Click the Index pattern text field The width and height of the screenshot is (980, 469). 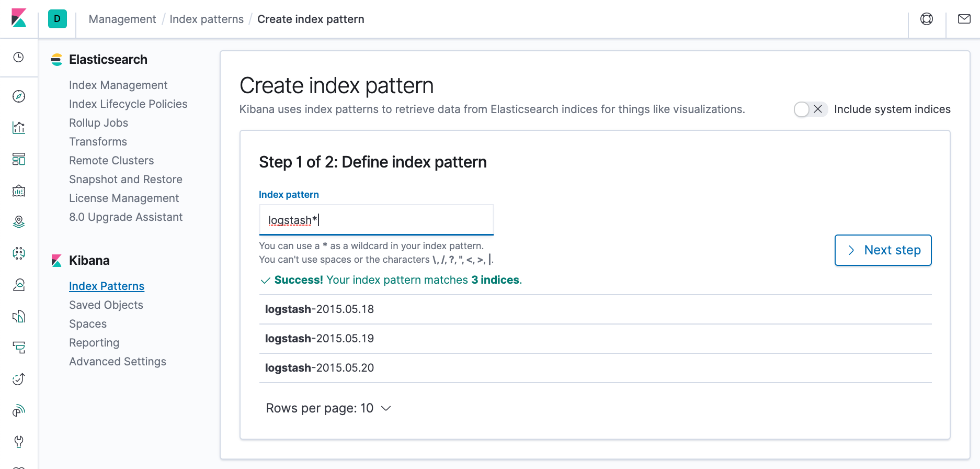[x=377, y=220]
